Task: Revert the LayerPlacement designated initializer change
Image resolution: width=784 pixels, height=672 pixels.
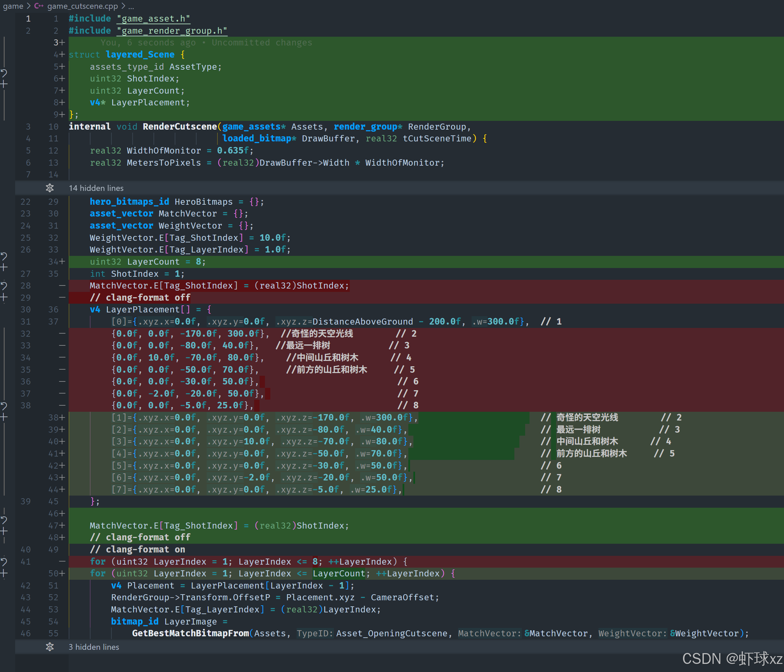Action: pos(4,406)
